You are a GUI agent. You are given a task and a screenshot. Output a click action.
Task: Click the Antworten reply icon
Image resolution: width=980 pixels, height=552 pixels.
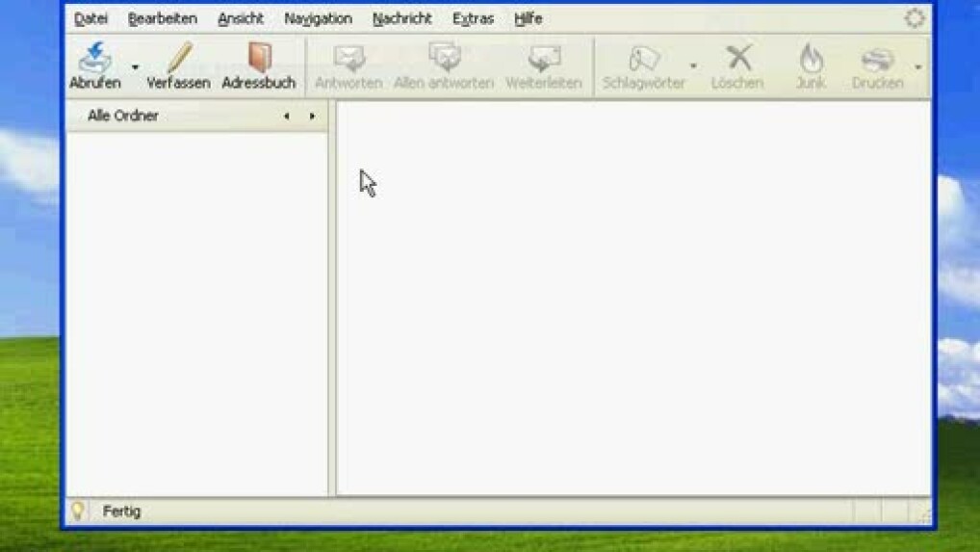click(x=348, y=59)
